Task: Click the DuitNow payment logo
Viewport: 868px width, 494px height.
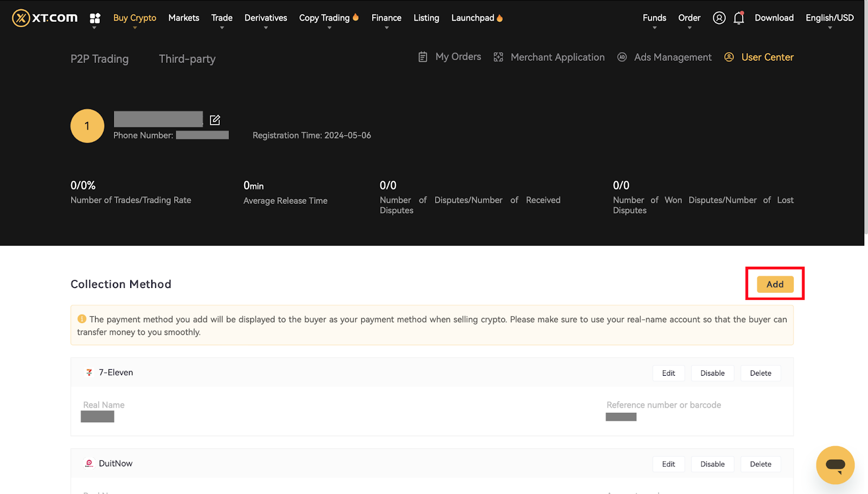Action: [x=89, y=464]
